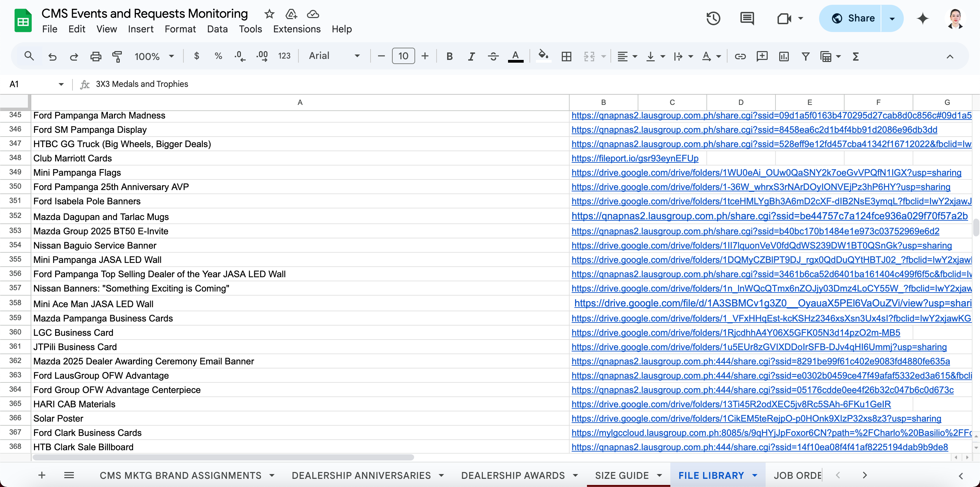Click the Functions sigma icon
980x487 pixels.
(855, 56)
